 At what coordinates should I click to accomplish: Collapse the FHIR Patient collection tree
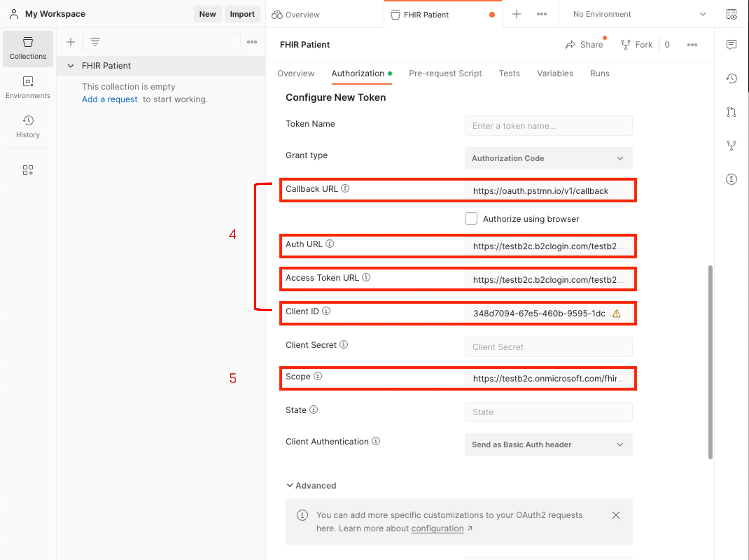pos(70,66)
